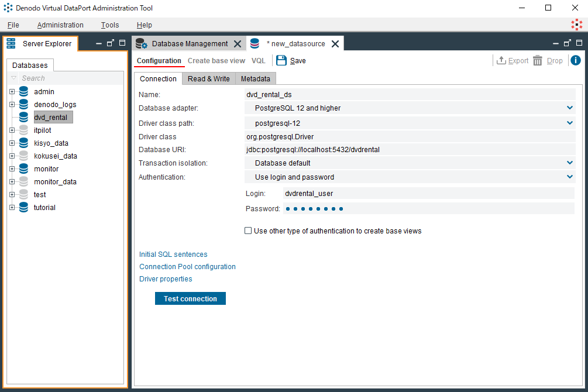
Task: Expand the itpilot database node
Action: (12, 130)
